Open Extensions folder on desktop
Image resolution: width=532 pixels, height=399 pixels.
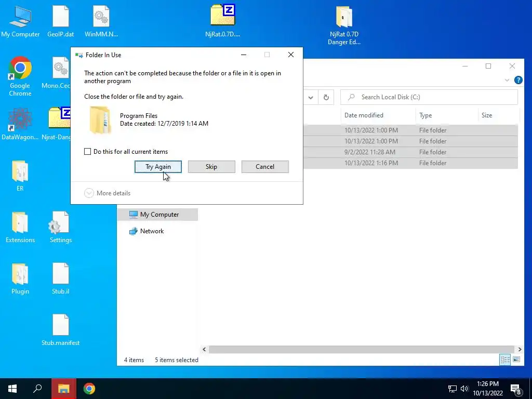pos(20,228)
